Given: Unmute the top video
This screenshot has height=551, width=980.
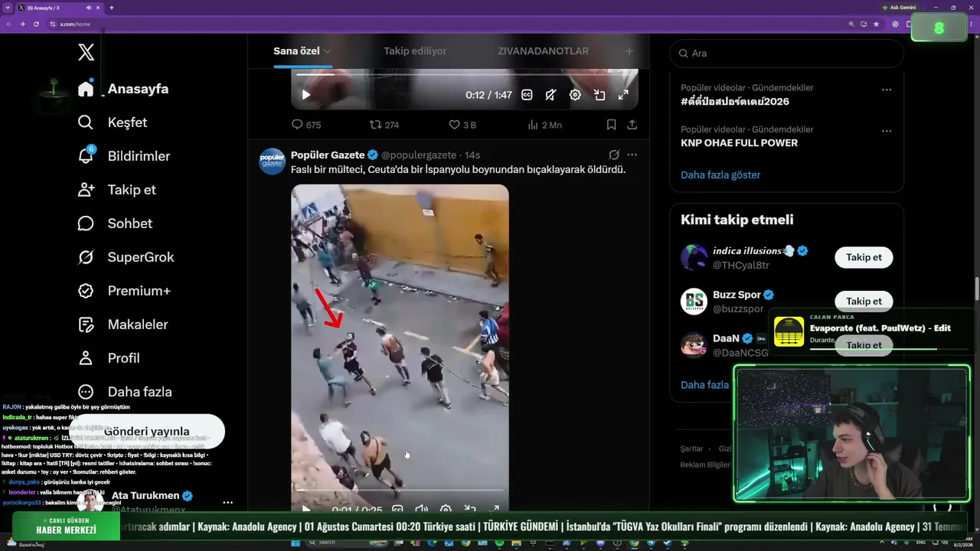Looking at the screenshot, I should (x=550, y=95).
